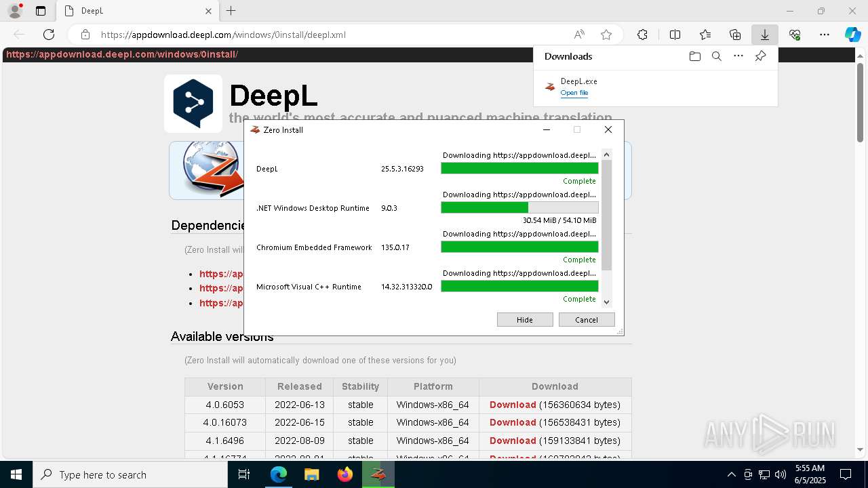The width and height of the screenshot is (868, 488).
Task: Select the DeepL browser tab
Action: [x=138, y=11]
